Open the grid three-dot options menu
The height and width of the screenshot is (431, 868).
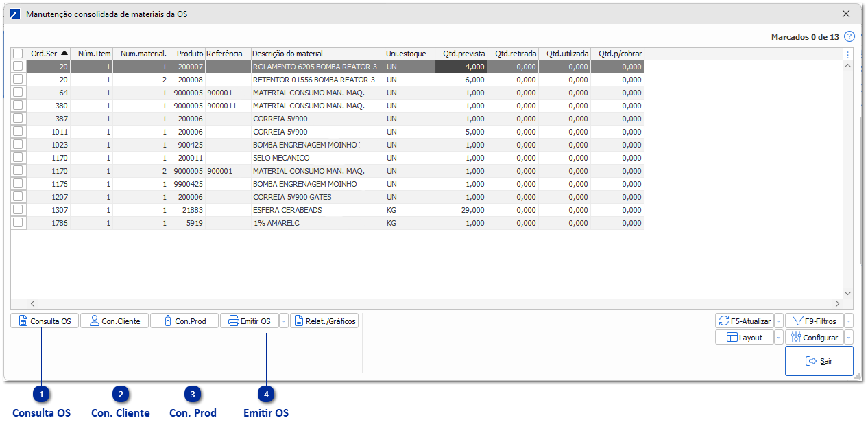pyautogui.click(x=847, y=54)
